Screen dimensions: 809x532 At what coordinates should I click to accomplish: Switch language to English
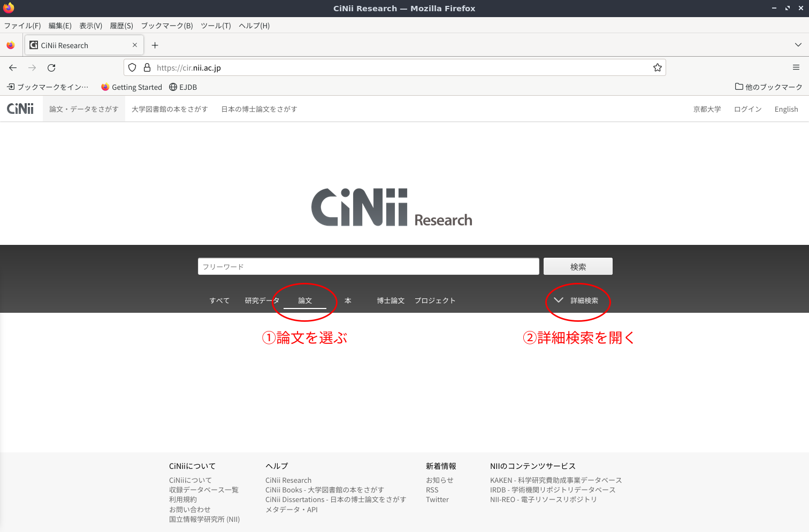787,109
